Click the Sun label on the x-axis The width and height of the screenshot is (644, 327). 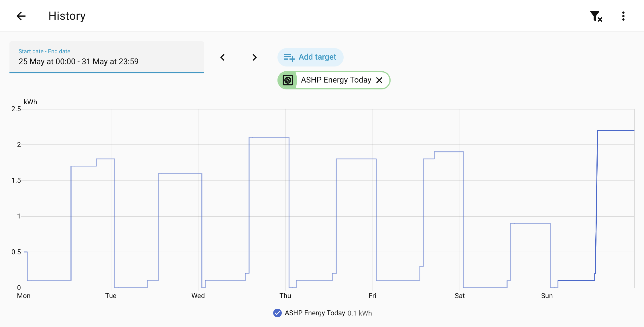(x=547, y=296)
